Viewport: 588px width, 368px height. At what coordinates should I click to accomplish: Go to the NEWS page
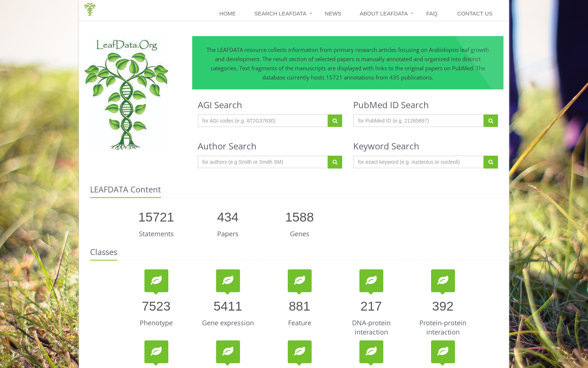tap(333, 14)
